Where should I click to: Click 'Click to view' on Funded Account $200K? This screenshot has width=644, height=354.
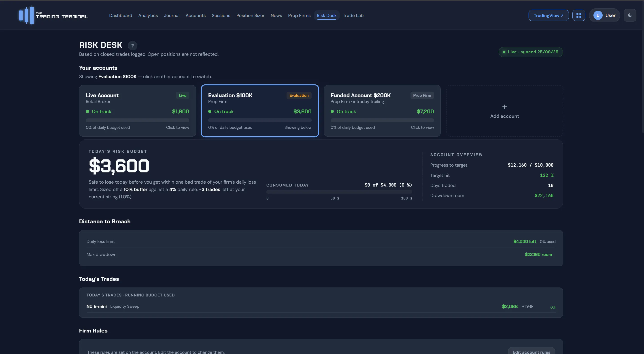coord(422,127)
